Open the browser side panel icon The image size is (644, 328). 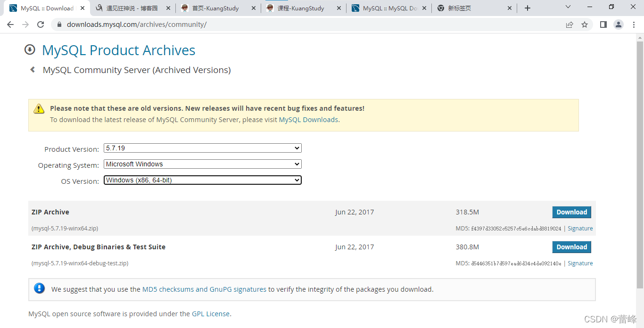603,25
